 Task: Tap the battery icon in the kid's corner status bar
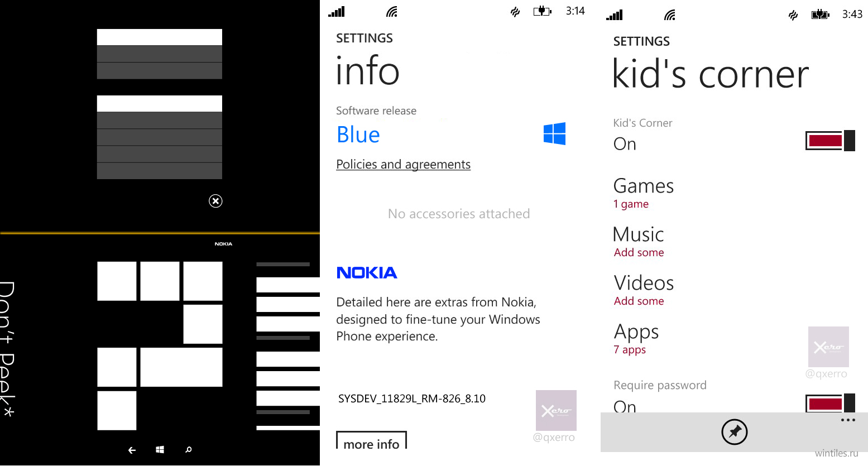[x=820, y=15]
